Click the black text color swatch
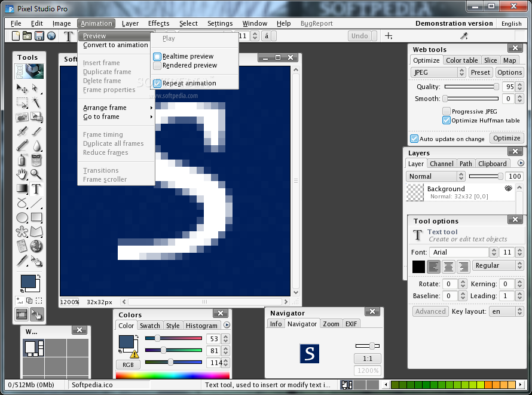Screen dimensions: 532x395 pyautogui.click(x=418, y=267)
